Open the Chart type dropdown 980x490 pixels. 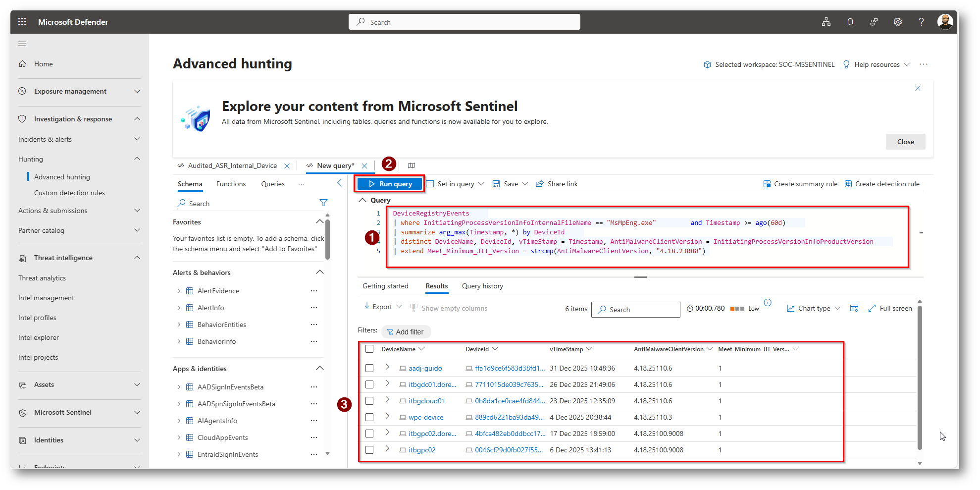click(x=814, y=308)
